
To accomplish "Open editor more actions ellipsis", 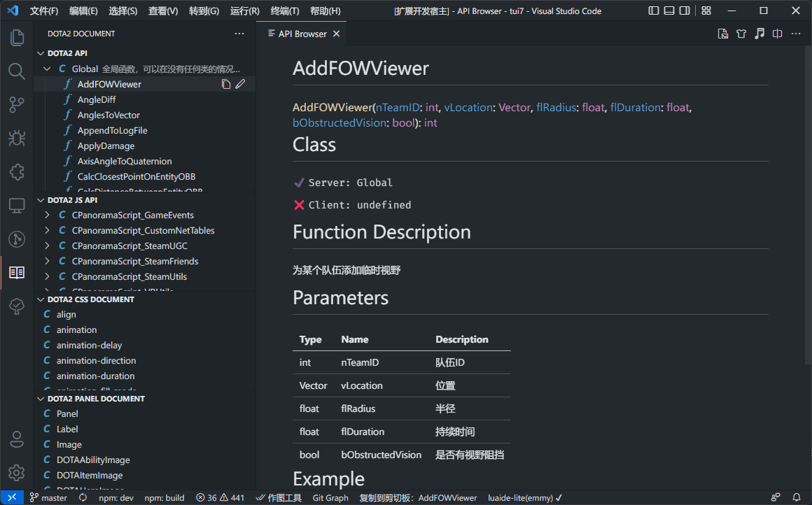I will point(796,34).
